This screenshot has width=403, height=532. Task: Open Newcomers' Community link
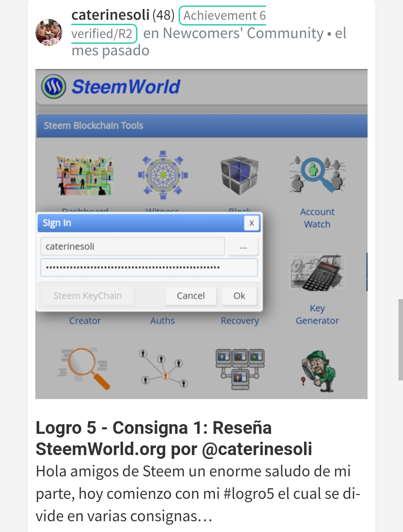click(x=243, y=34)
